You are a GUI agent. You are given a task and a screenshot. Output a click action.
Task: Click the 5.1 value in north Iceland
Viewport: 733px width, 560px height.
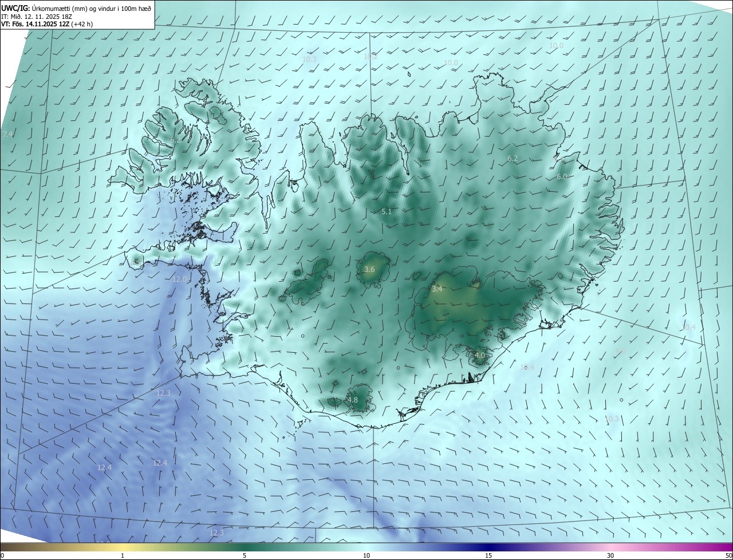click(387, 211)
